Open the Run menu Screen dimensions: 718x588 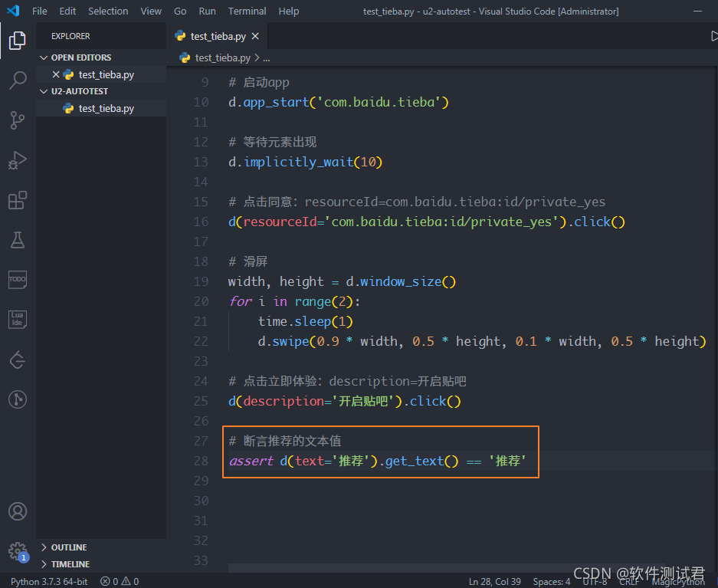pyautogui.click(x=207, y=11)
